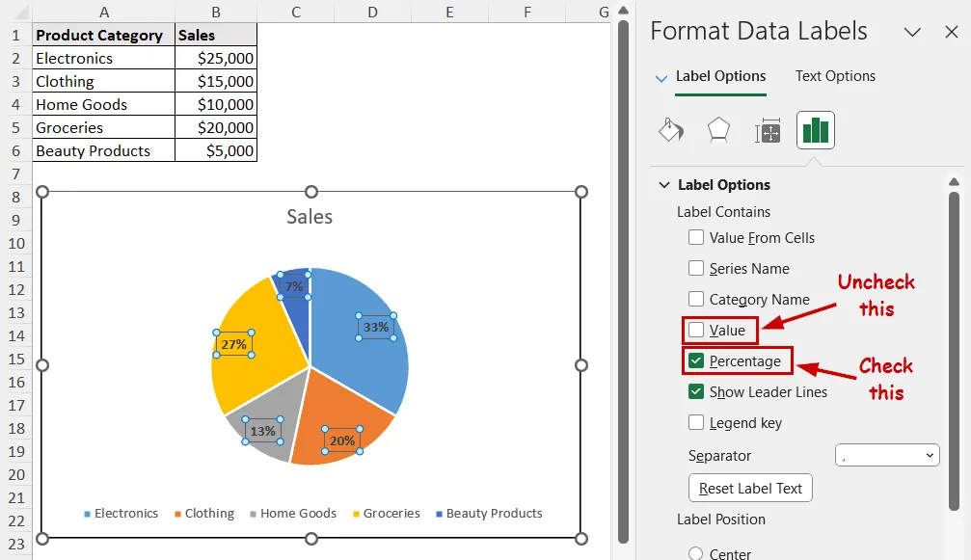Select Home Goods legend entry
This screenshot has width=971, height=560.
tap(293, 513)
